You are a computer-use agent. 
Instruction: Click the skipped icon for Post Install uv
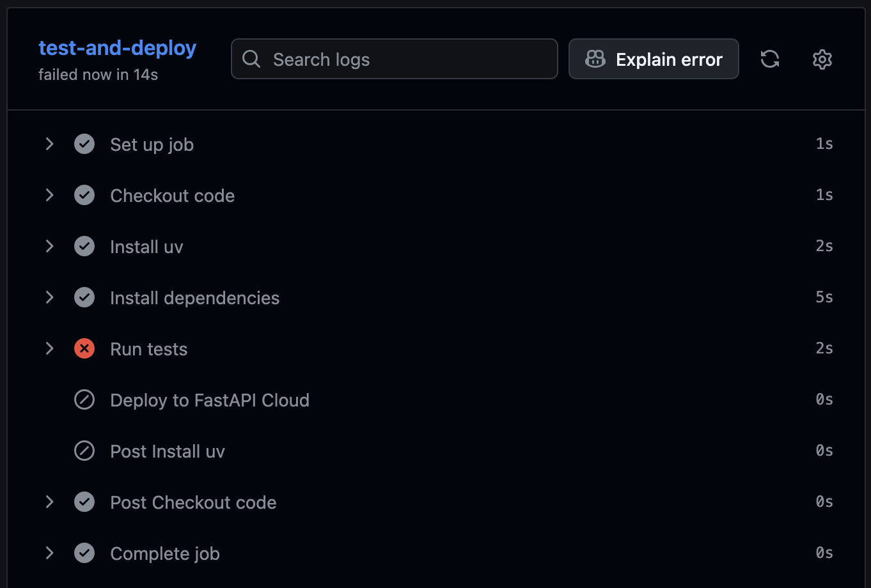pyautogui.click(x=84, y=451)
